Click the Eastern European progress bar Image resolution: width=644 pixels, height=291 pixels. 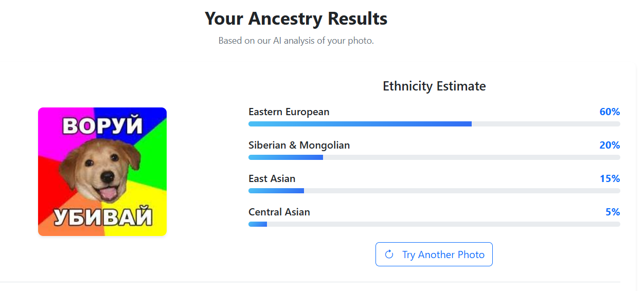434,124
